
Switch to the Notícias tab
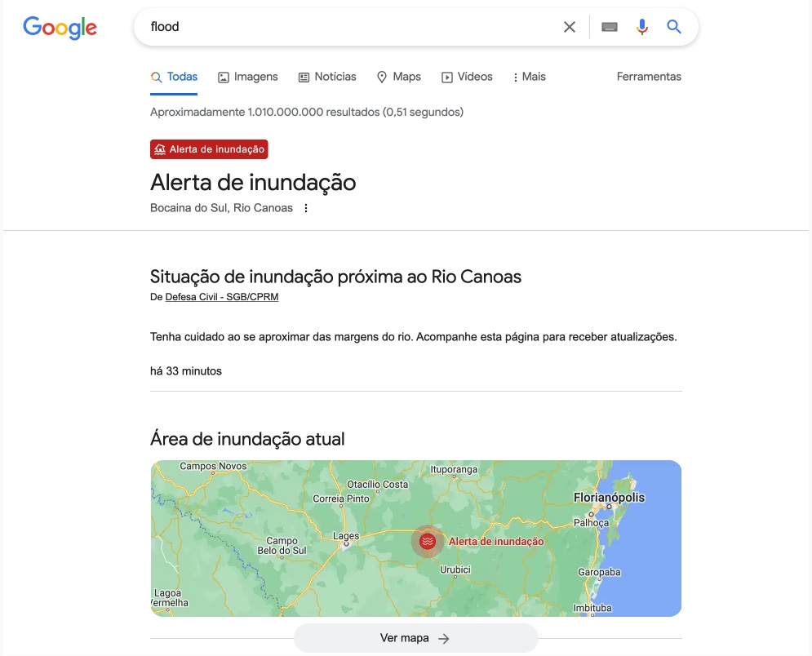tap(327, 77)
